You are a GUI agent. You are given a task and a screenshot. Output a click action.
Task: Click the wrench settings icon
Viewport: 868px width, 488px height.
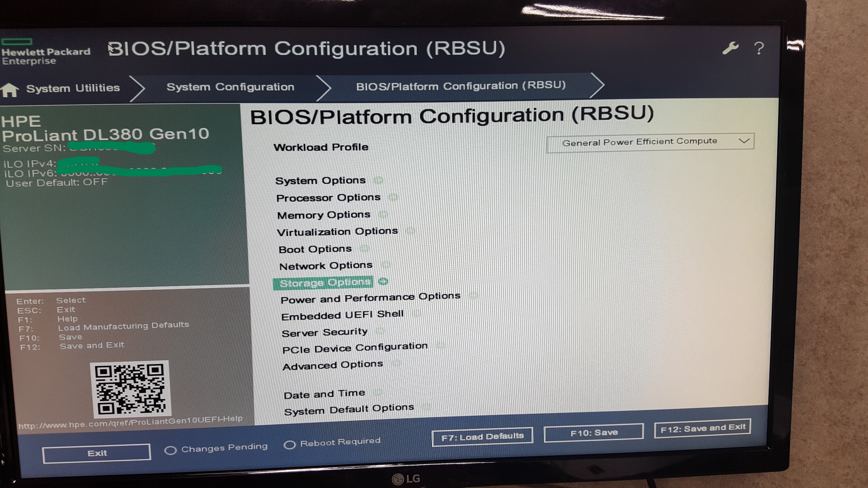730,48
